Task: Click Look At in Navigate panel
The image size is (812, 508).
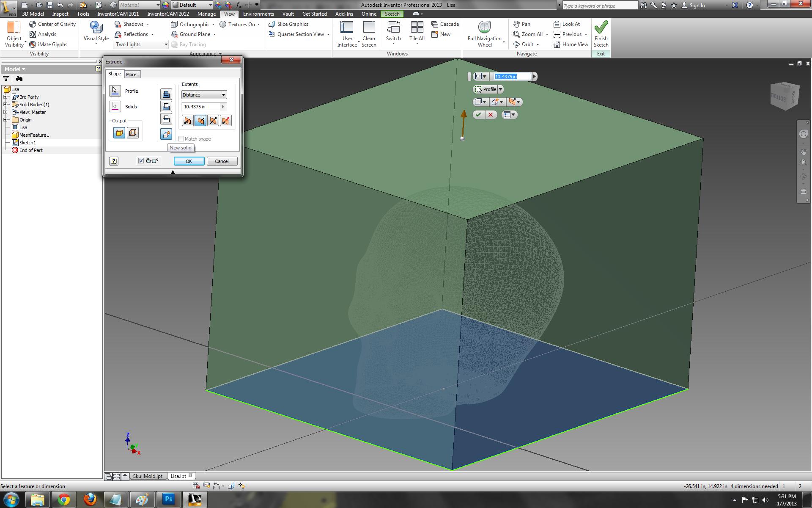Action: coord(567,24)
